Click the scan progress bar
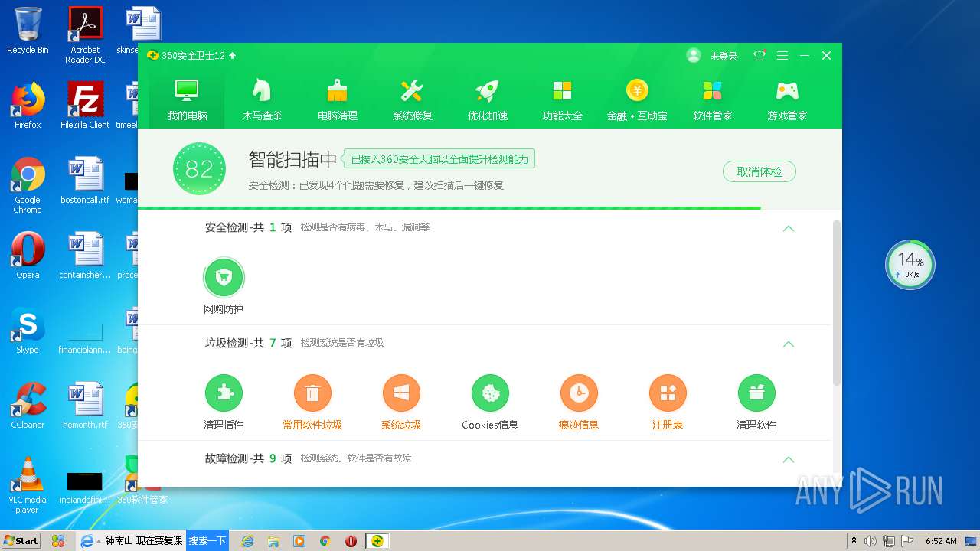 click(490, 207)
